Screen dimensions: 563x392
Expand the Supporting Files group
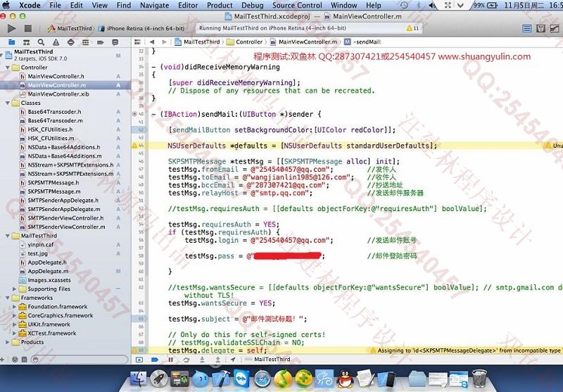[14, 289]
